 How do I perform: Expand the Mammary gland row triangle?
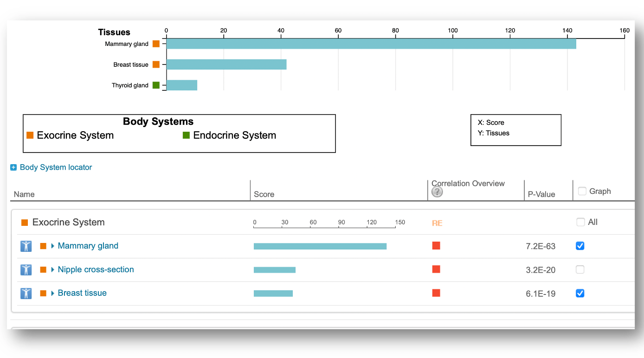click(x=53, y=246)
